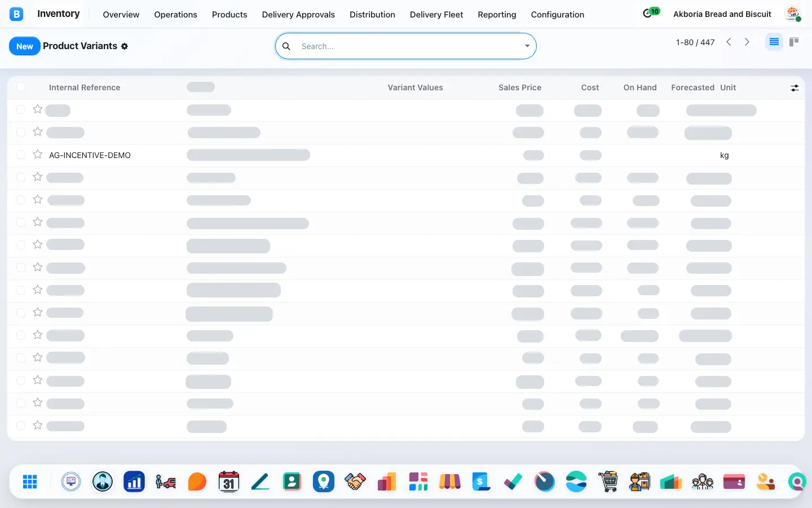Select all rows with header checkbox

(21, 87)
